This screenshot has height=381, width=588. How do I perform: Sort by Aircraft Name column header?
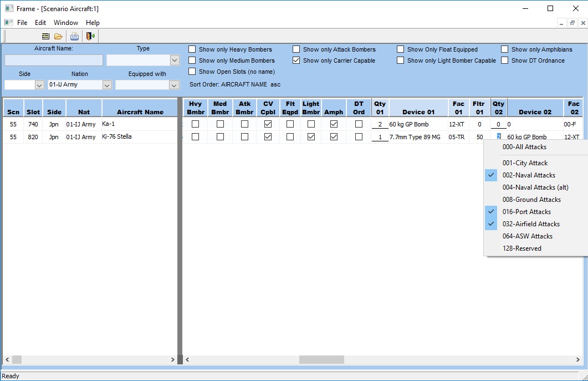(140, 108)
